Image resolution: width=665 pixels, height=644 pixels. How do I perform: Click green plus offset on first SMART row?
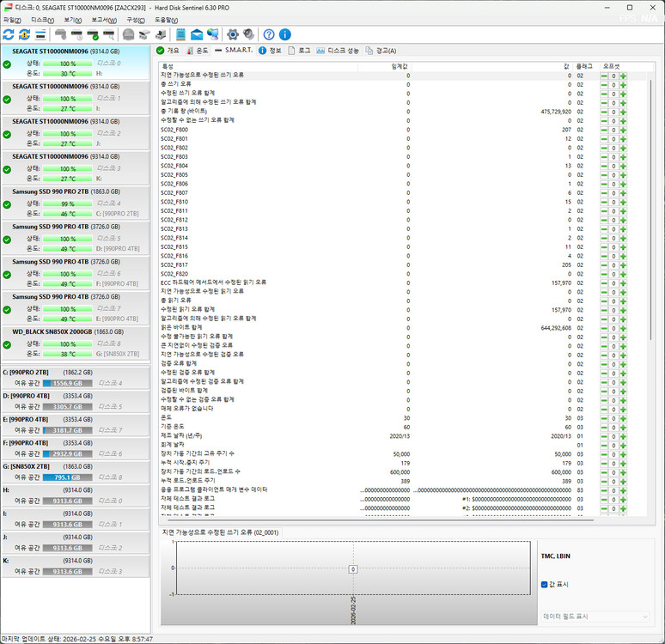point(624,76)
